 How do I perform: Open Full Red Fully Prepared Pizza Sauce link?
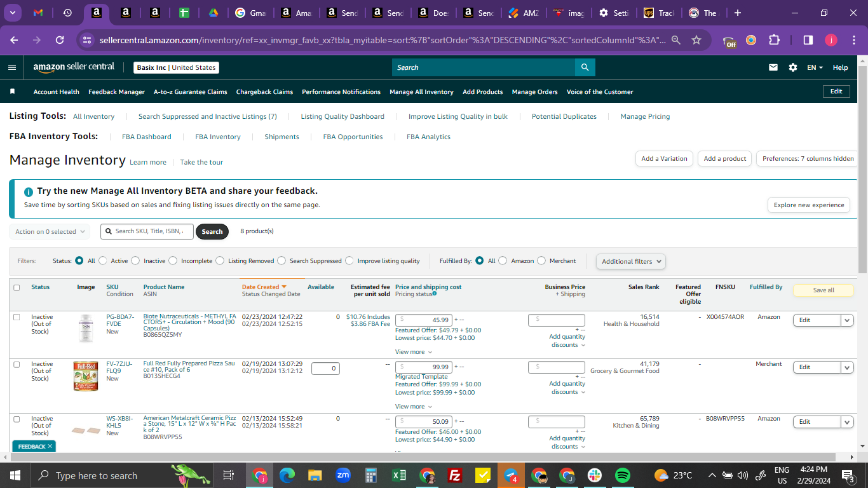(x=189, y=367)
